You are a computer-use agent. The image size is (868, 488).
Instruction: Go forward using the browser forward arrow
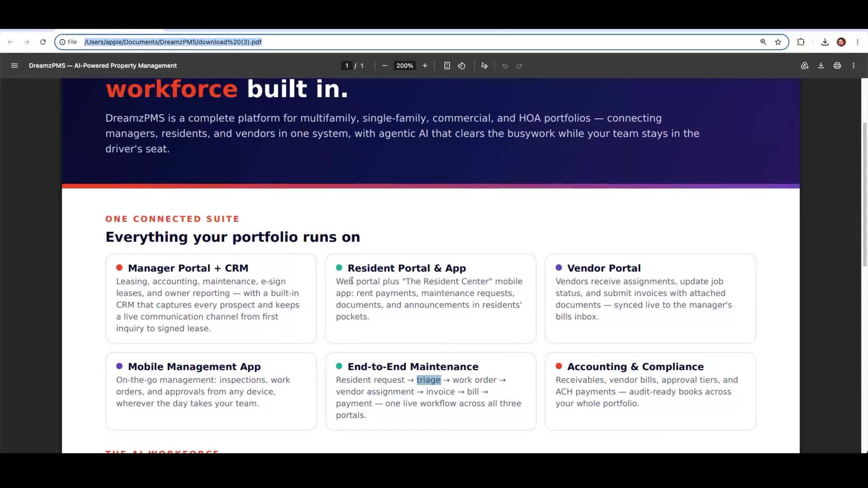pos(26,42)
